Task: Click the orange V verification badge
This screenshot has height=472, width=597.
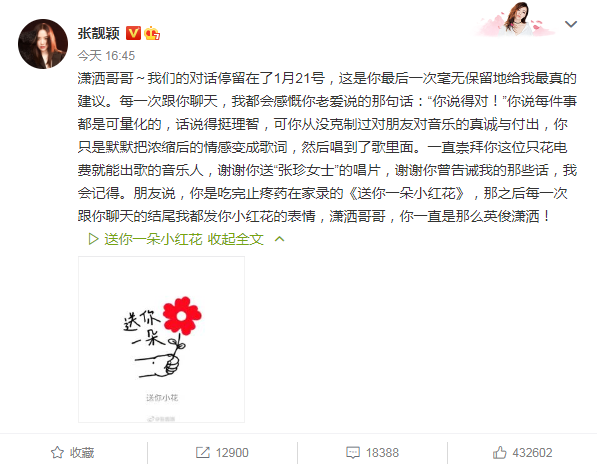Action: 133,33
